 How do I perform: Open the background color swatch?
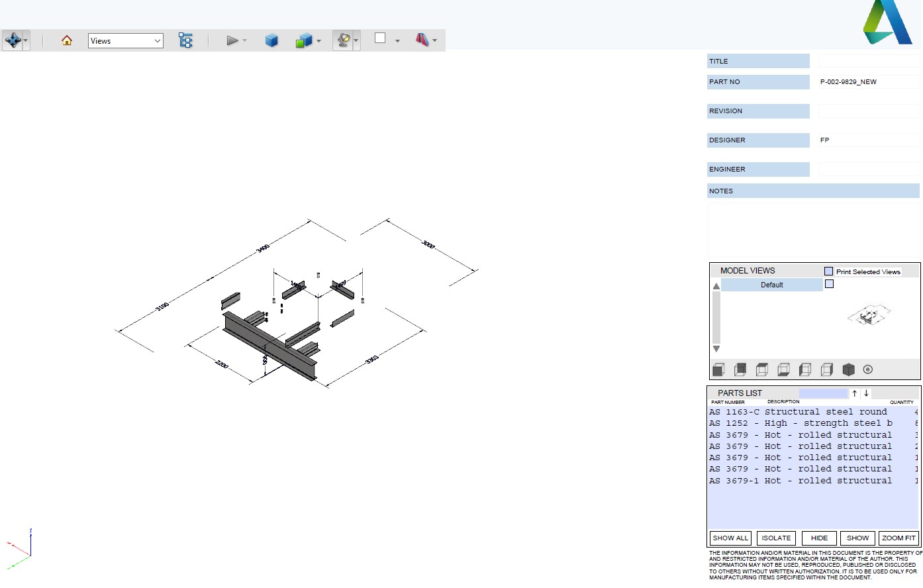(380, 40)
